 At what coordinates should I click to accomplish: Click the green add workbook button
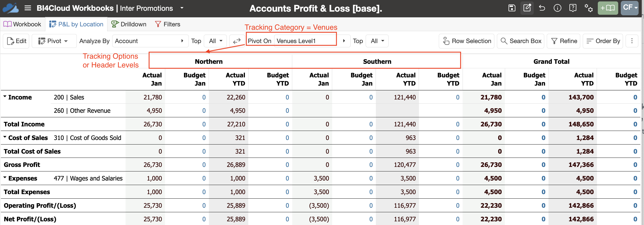coord(608,8)
